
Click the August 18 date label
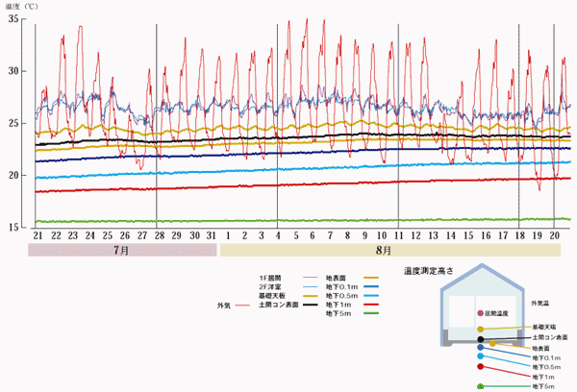[x=520, y=235]
